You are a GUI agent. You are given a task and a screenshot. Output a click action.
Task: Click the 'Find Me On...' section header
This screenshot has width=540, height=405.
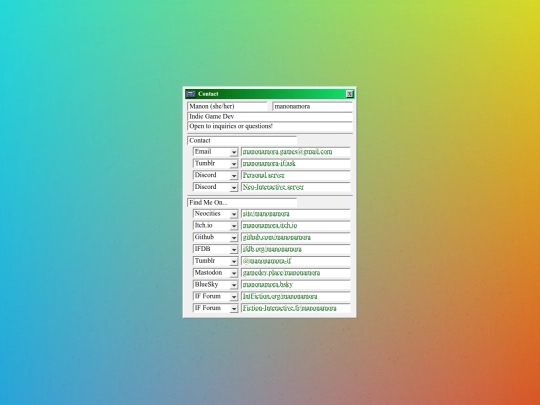[242, 202]
